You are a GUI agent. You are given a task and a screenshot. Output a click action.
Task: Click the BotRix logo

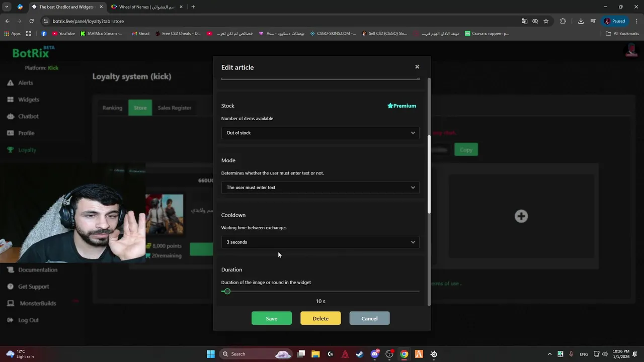[x=33, y=52]
